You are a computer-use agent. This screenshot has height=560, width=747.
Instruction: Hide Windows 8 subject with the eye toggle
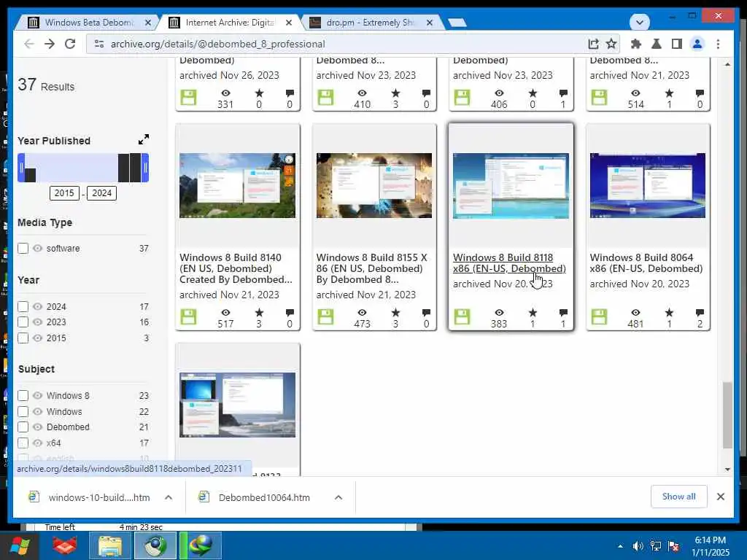38,395
